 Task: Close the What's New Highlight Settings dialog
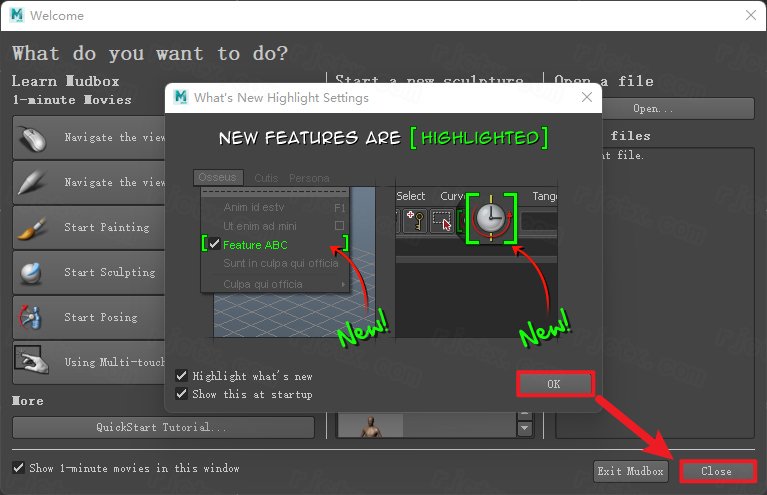tap(587, 97)
